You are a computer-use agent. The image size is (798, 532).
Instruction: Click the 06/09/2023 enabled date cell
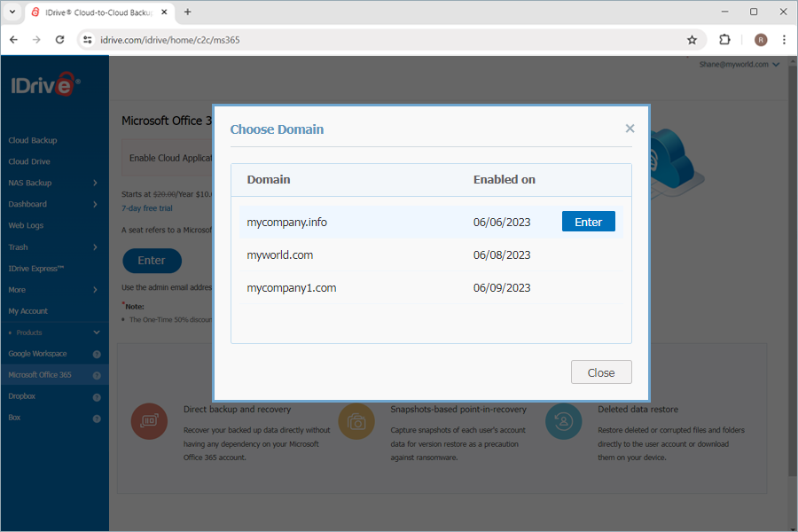[x=501, y=287]
